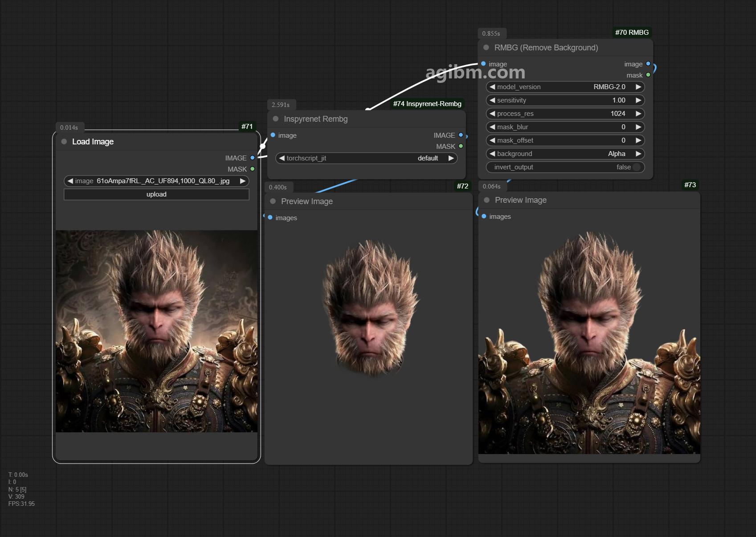This screenshot has width=756, height=537.
Task: Click the Inspyrenet Rembg MASK output port
Action: click(461, 146)
